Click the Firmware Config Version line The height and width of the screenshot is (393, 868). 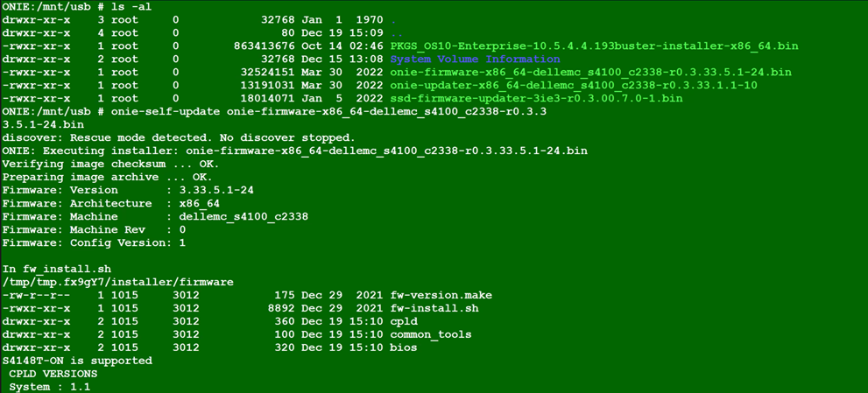[94, 242]
